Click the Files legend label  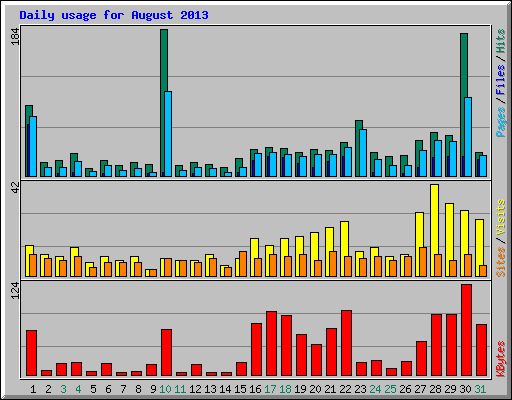coord(500,79)
